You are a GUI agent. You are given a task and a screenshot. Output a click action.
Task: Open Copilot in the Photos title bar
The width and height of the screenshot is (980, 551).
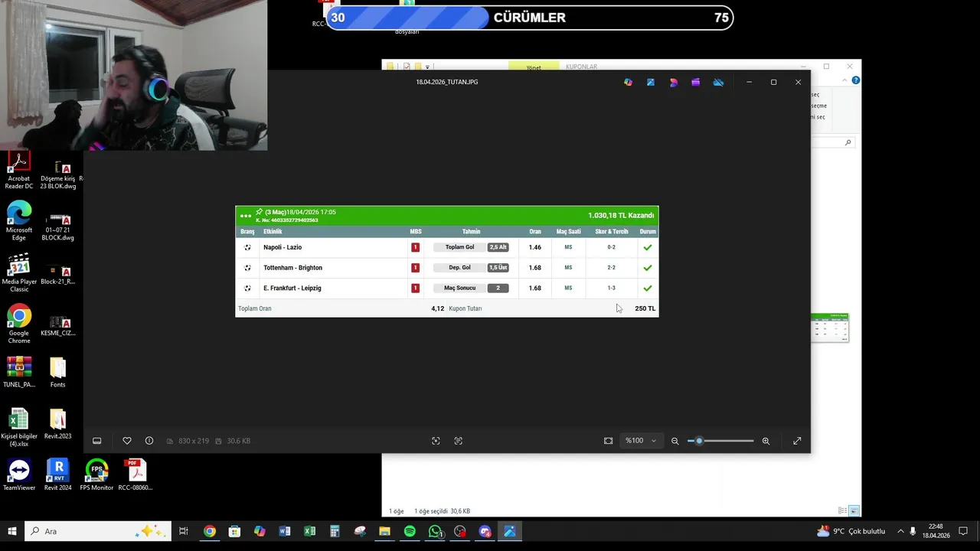[629, 82]
